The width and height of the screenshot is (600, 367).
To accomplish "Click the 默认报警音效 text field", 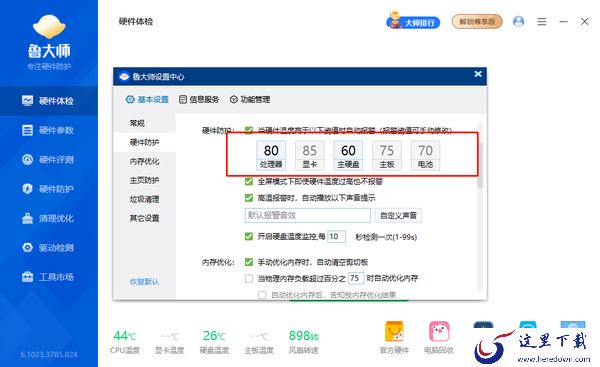I will 308,215.
